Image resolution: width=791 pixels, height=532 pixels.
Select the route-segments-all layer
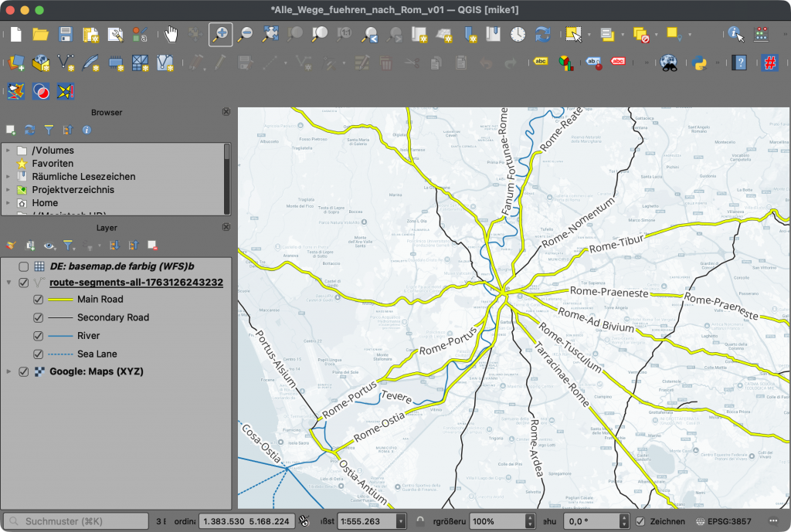[141, 283]
